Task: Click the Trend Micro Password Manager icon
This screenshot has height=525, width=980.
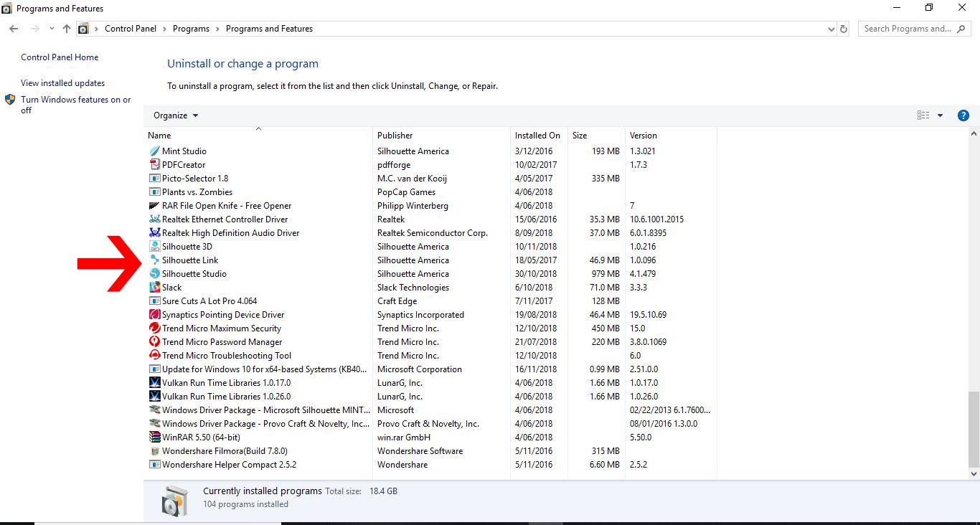Action: 154,342
